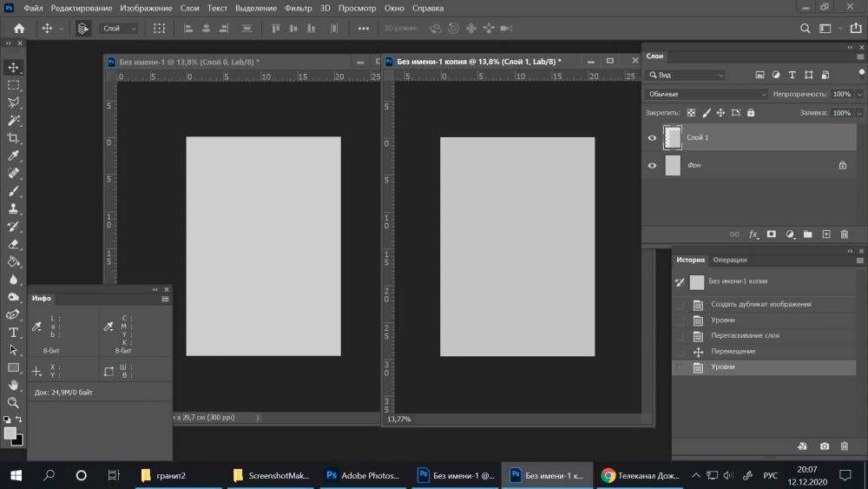Expand the Непрозрачность opacity dropdown arrow
This screenshot has height=489, width=868.
click(859, 94)
